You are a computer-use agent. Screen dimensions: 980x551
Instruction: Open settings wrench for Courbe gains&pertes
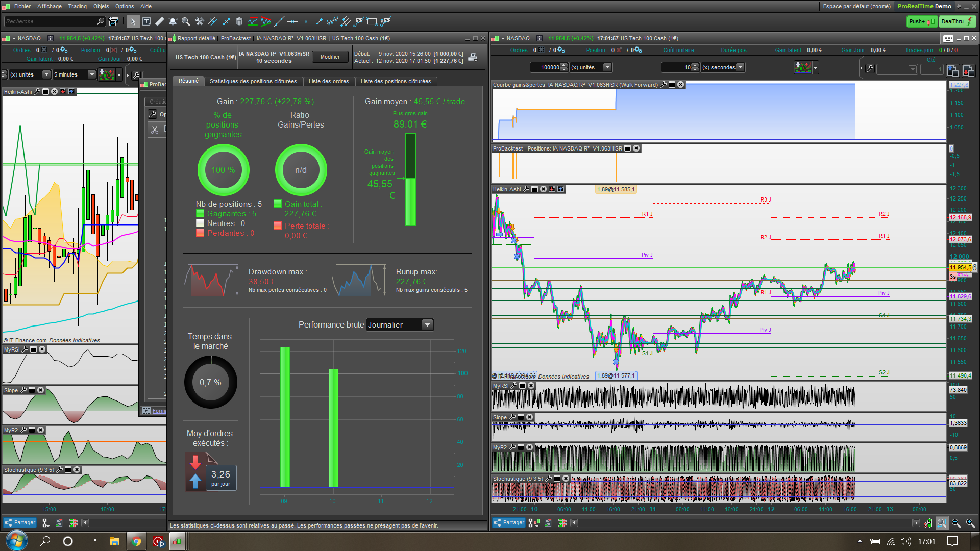(x=664, y=85)
